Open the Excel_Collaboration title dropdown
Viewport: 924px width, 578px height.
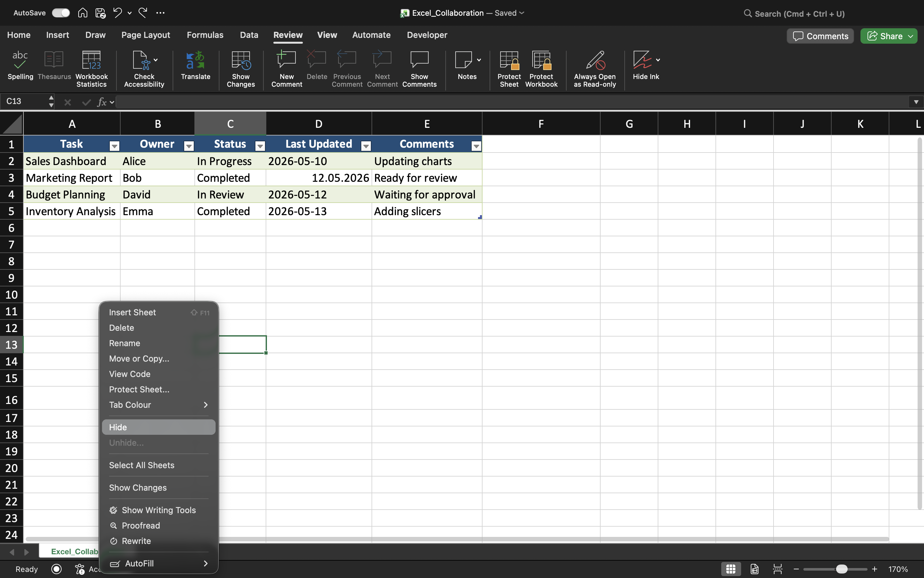[x=522, y=13]
